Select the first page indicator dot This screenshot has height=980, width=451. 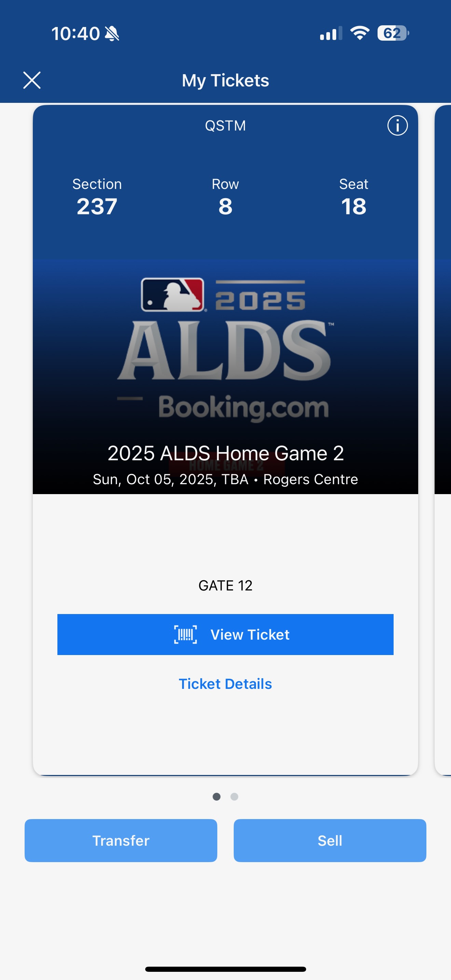coord(216,797)
